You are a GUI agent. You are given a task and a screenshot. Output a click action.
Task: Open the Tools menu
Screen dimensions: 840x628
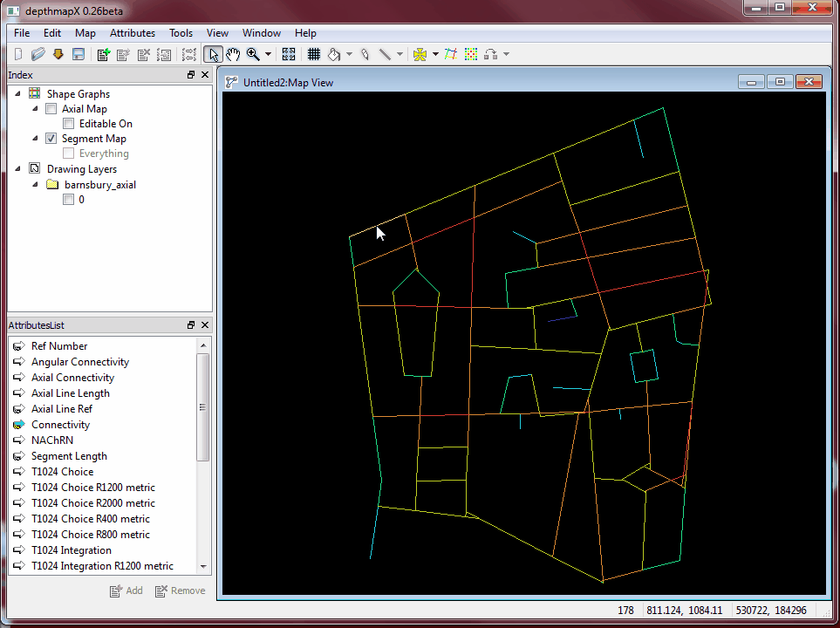tap(181, 32)
